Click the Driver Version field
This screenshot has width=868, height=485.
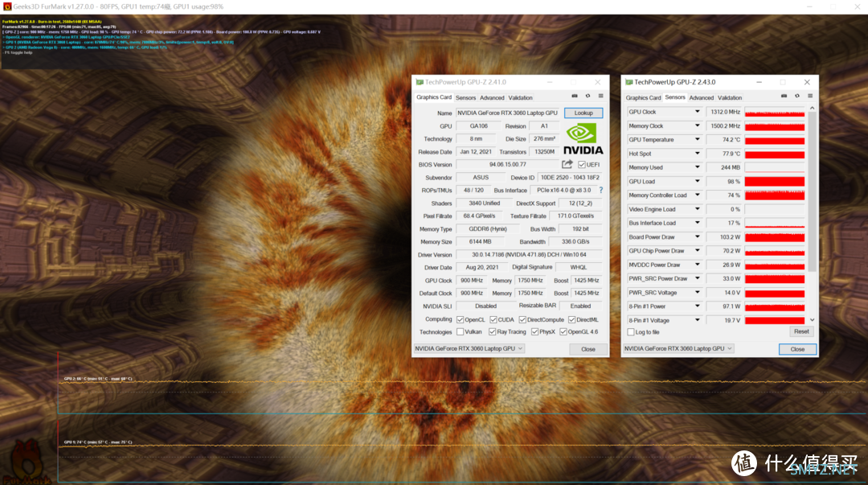[x=529, y=254]
